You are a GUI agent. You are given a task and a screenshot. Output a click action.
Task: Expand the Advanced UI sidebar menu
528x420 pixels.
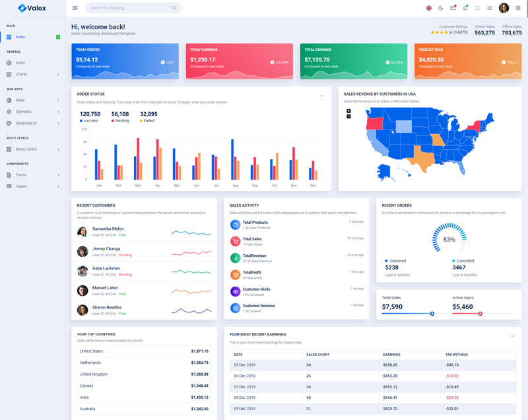[x=32, y=123]
